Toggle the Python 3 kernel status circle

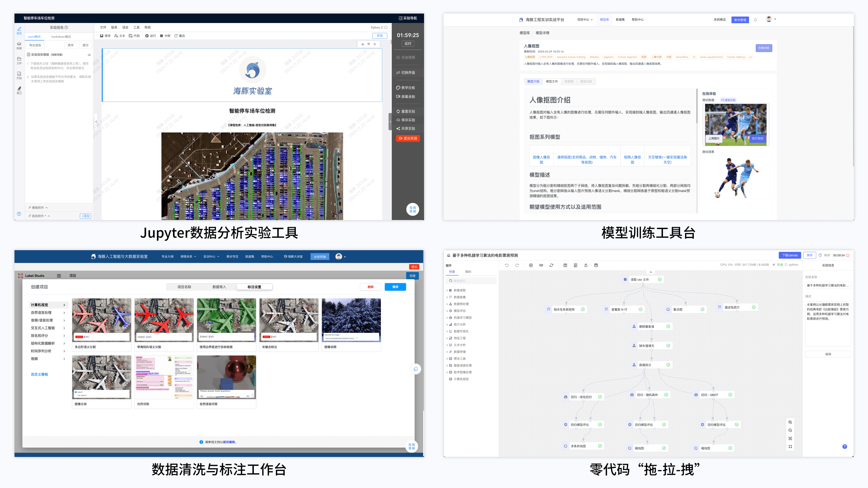click(386, 28)
